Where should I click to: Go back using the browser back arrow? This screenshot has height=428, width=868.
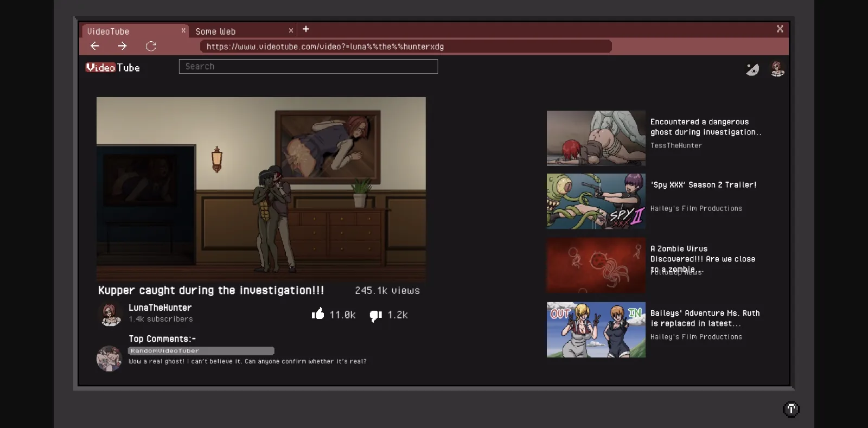point(95,46)
